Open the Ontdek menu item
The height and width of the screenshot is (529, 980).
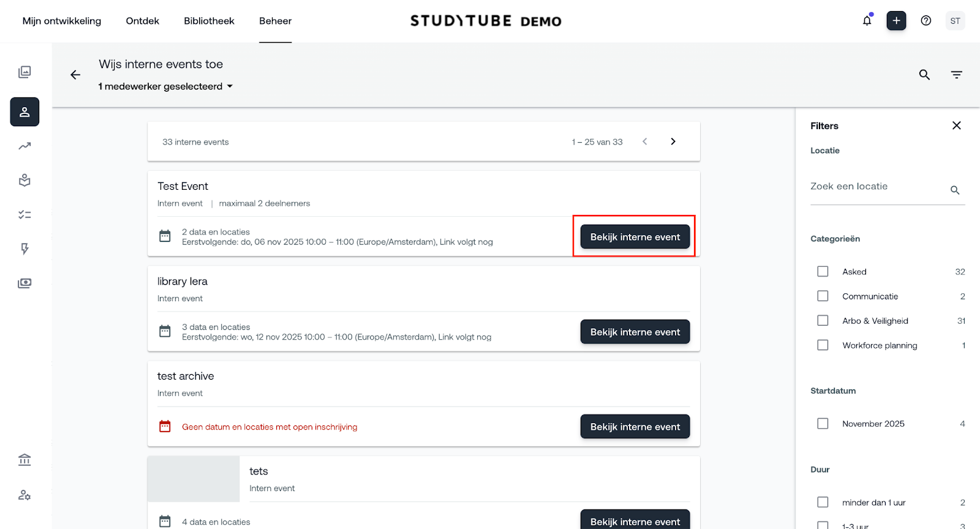(142, 21)
